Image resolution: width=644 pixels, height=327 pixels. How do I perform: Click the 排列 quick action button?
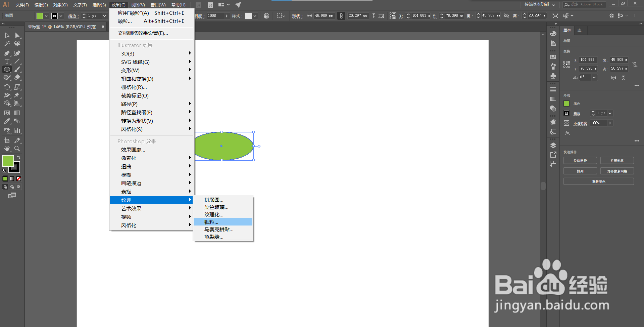[580, 171]
